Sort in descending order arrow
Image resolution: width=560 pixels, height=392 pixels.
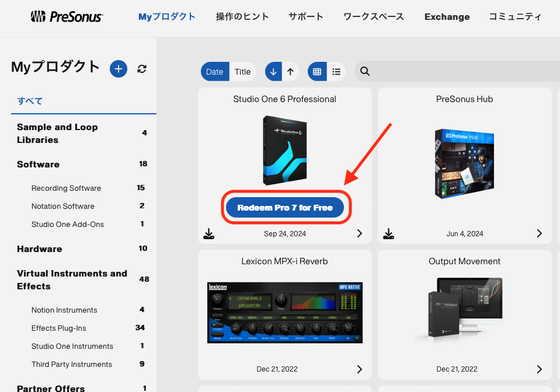273,72
